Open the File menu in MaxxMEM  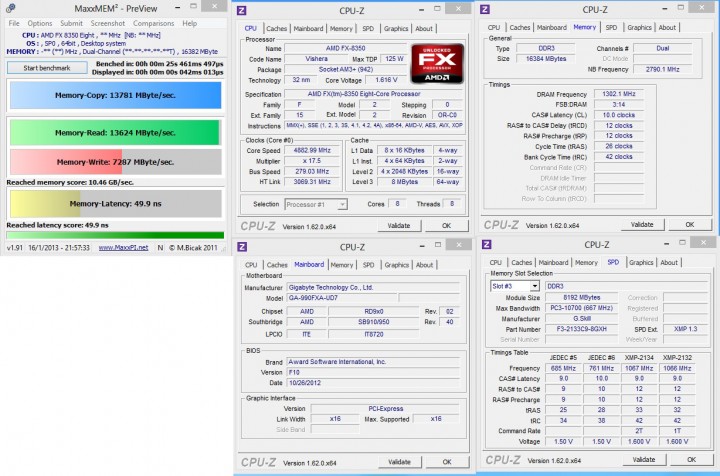(x=14, y=23)
